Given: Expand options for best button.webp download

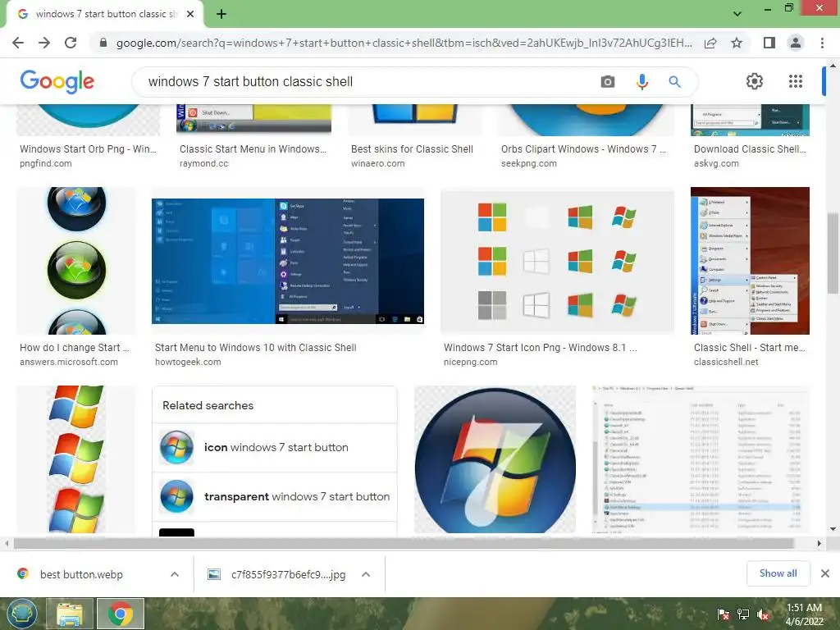Looking at the screenshot, I should 175,574.
